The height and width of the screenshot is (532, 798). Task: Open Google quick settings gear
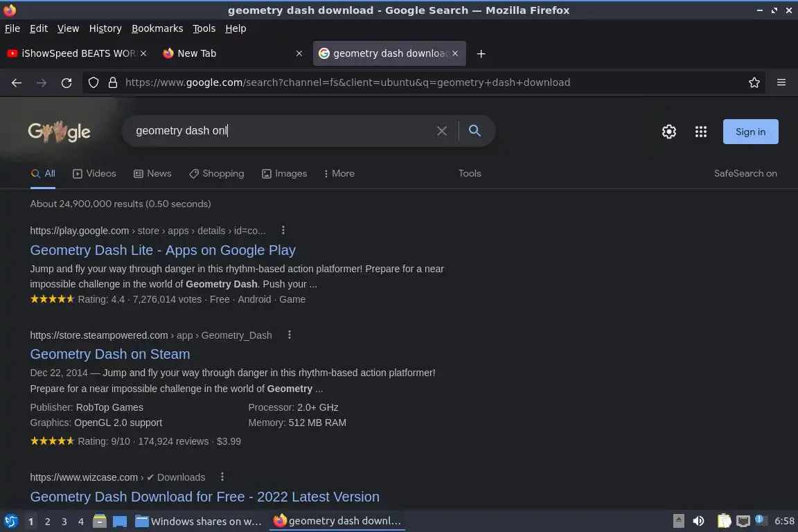tap(668, 132)
